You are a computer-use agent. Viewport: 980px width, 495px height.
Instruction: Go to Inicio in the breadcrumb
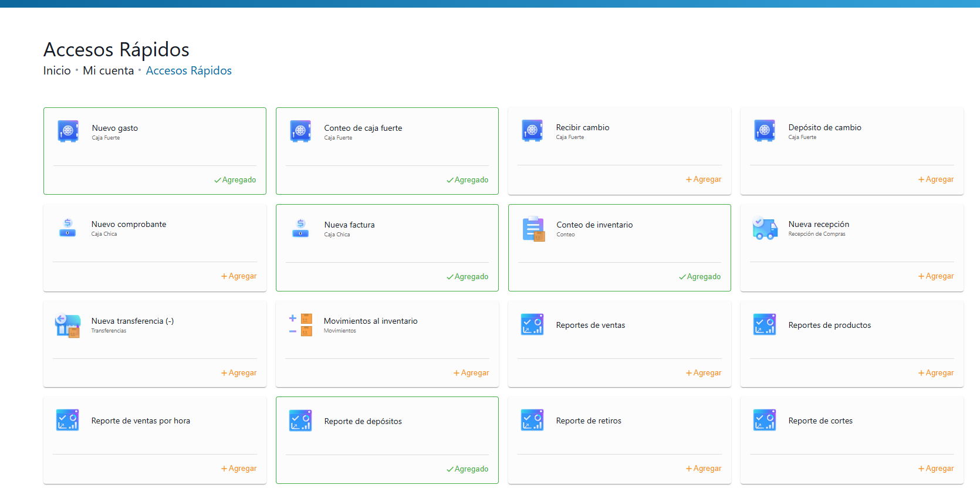pos(57,71)
